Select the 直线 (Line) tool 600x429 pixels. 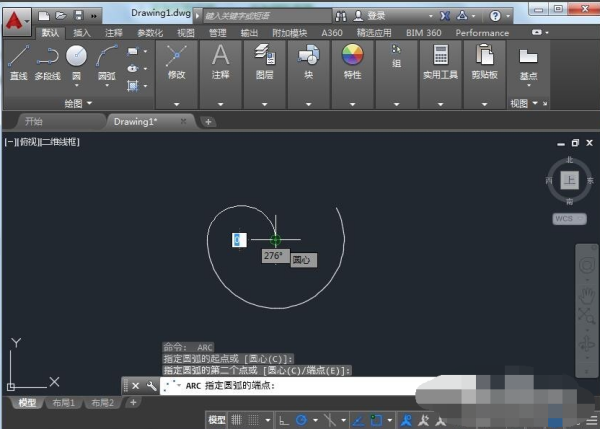point(18,60)
